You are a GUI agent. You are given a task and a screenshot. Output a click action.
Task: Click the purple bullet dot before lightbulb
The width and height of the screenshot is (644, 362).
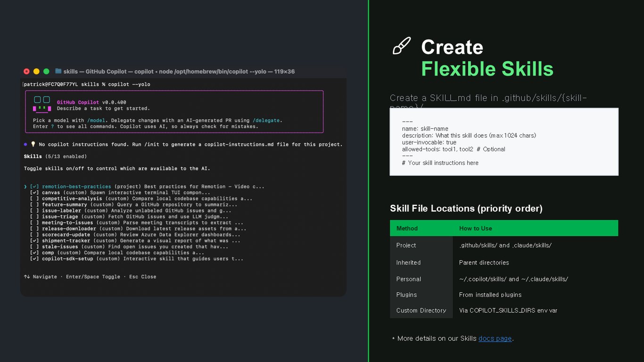click(x=25, y=144)
